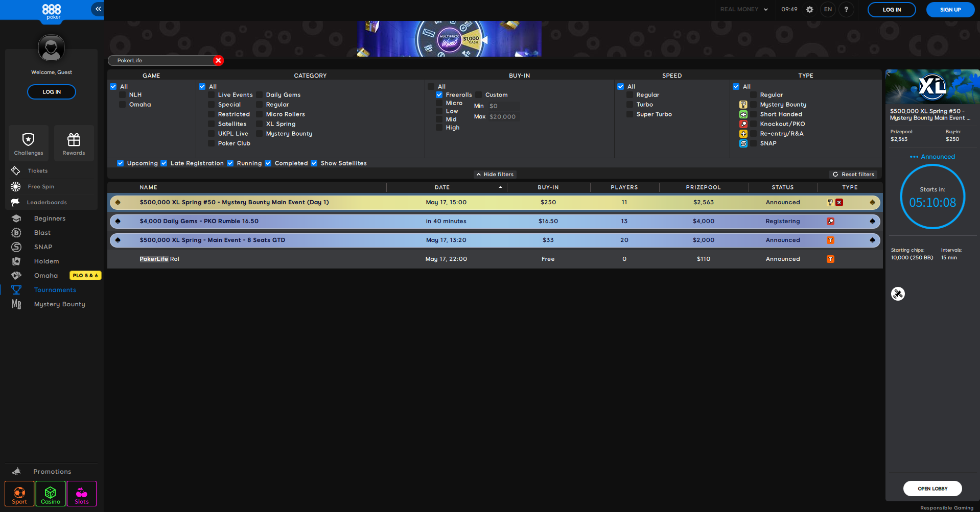The image size is (980, 512).
Task: Open the settings gear icon
Action: pyautogui.click(x=809, y=10)
